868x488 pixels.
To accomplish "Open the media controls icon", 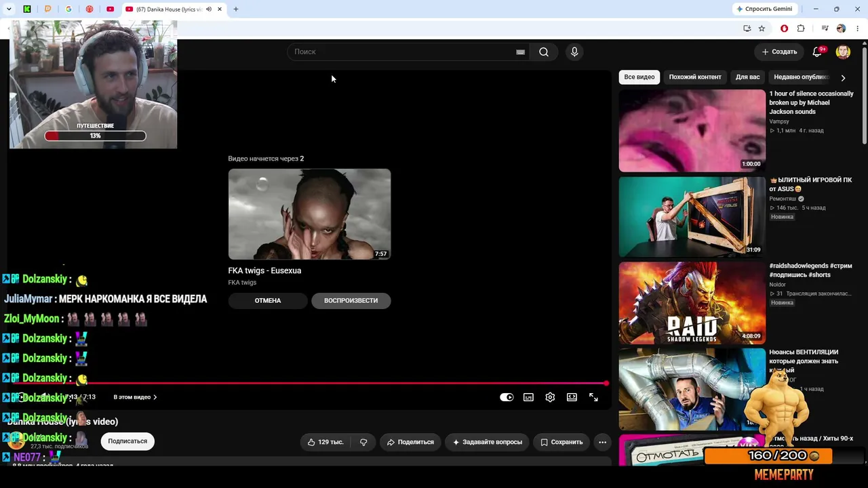I will pos(825,28).
